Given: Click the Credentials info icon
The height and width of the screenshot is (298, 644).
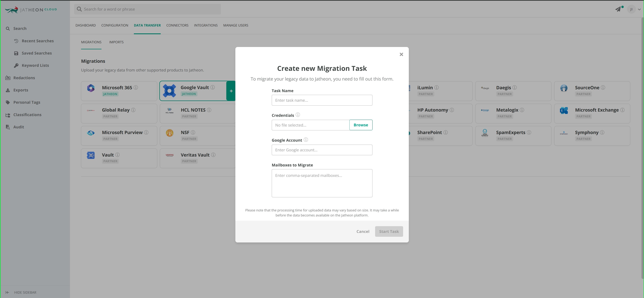Looking at the screenshot, I should coord(298,115).
